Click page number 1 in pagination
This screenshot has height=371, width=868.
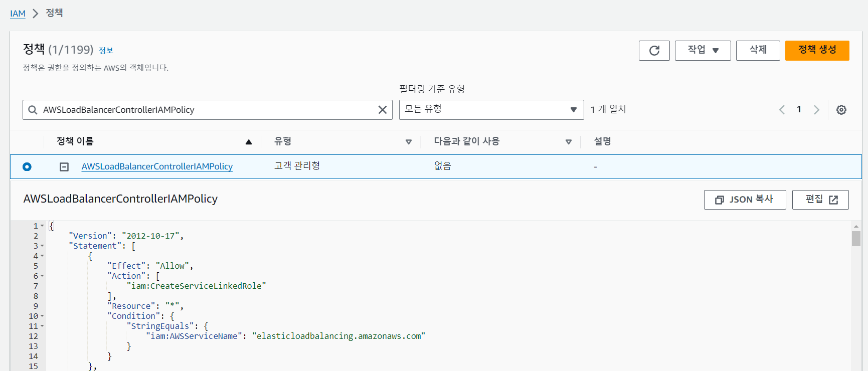click(799, 109)
